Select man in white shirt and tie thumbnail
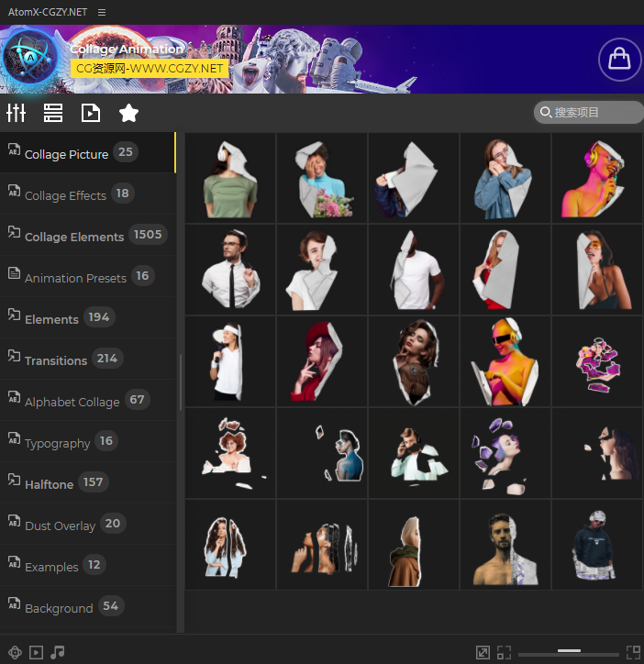This screenshot has height=664, width=644. pyautogui.click(x=230, y=270)
